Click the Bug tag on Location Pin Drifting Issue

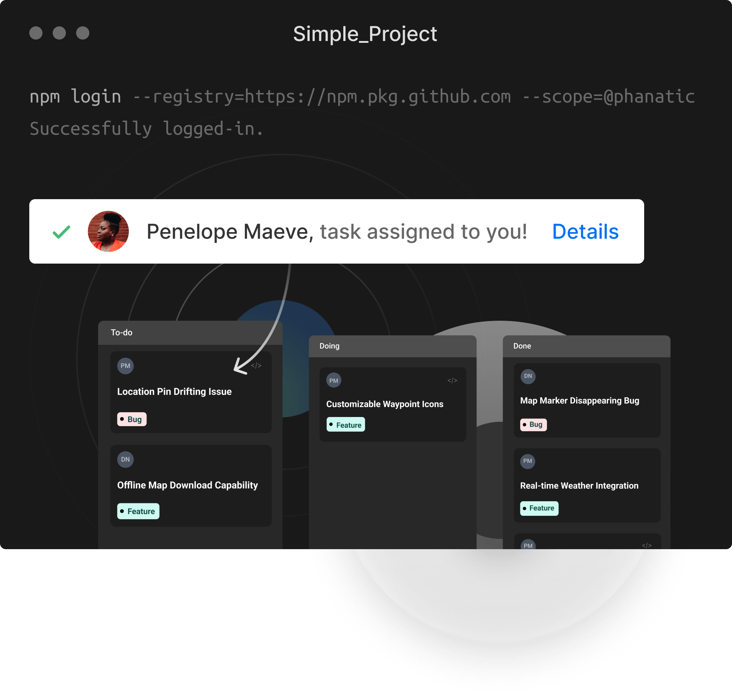click(132, 419)
